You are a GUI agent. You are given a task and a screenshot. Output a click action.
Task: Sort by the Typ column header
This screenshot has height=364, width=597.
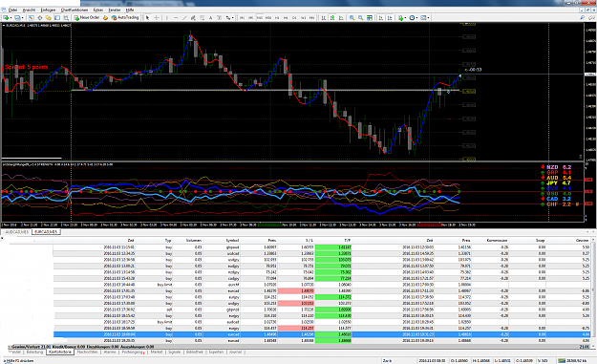coord(168,240)
